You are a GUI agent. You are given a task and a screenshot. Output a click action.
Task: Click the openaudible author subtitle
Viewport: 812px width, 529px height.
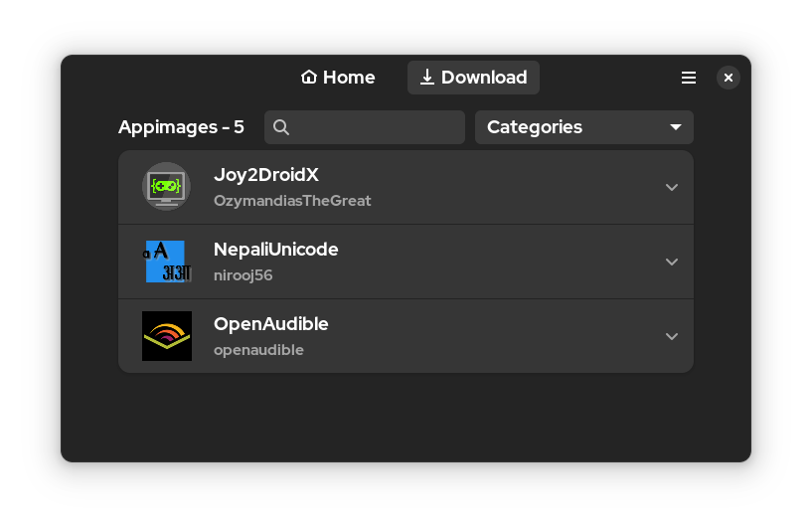[259, 350]
